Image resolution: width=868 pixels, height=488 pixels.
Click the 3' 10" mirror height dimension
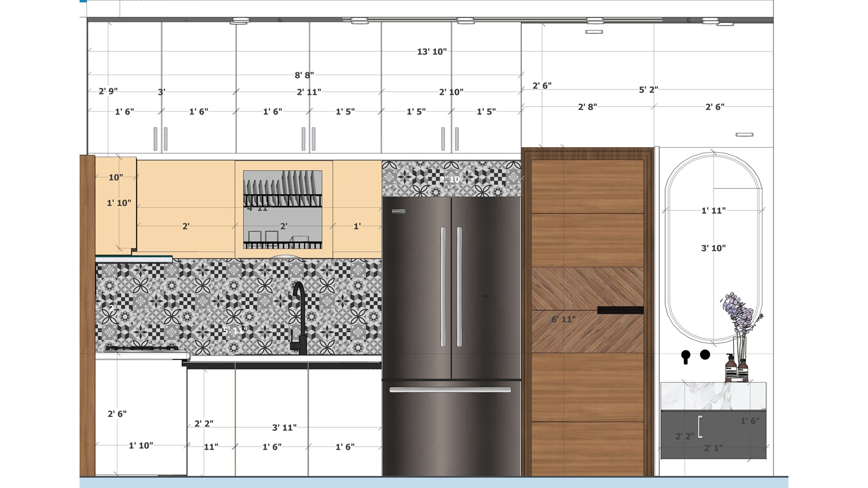[713, 248]
